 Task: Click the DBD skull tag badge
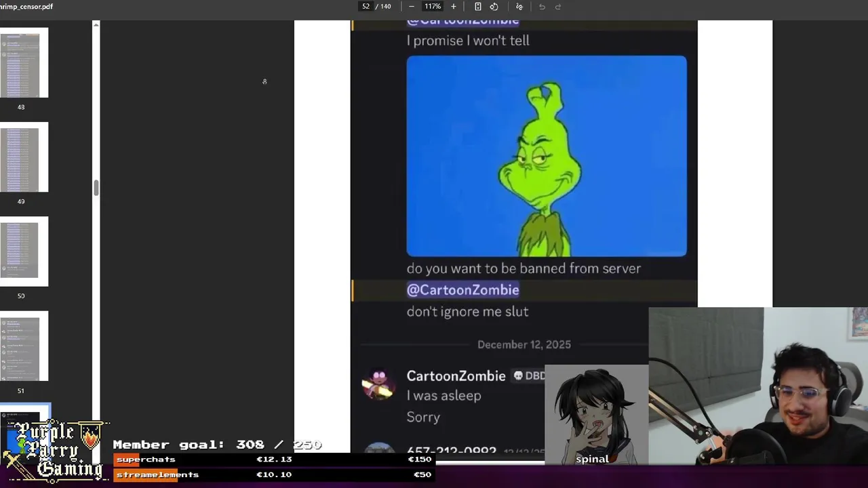(x=529, y=376)
